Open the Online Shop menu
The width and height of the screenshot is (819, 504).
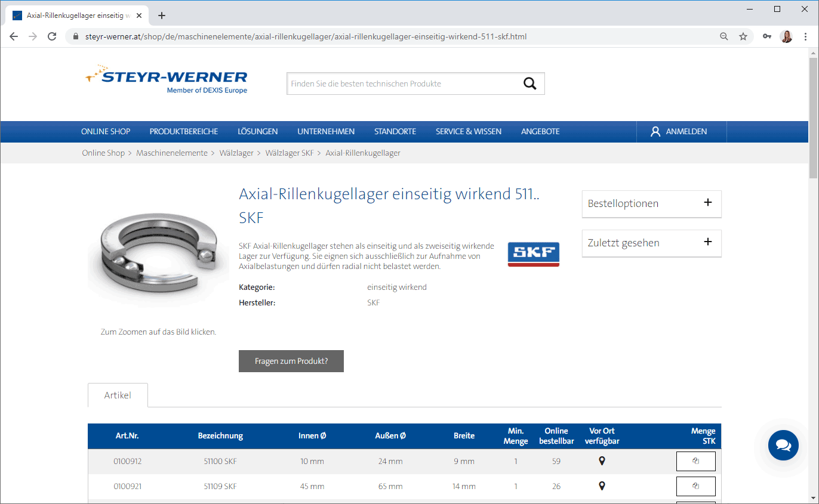(106, 131)
